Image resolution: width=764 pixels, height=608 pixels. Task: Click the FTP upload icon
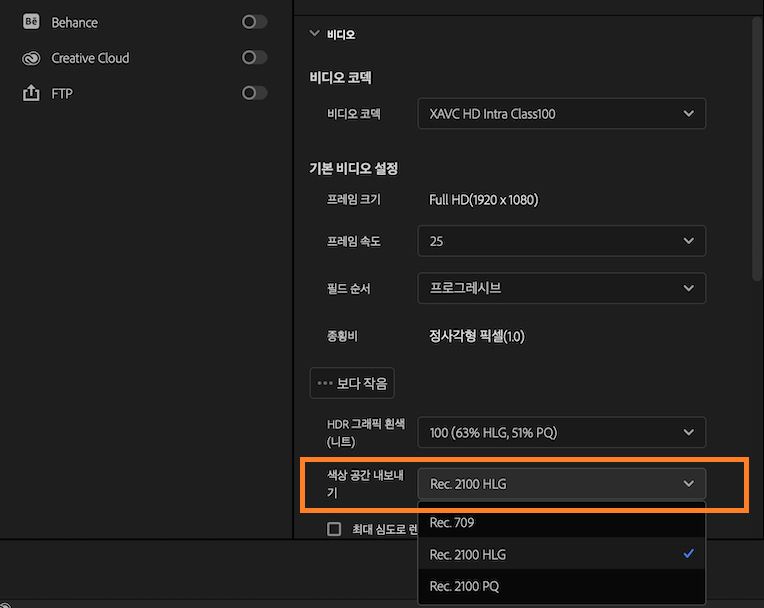click(x=31, y=93)
